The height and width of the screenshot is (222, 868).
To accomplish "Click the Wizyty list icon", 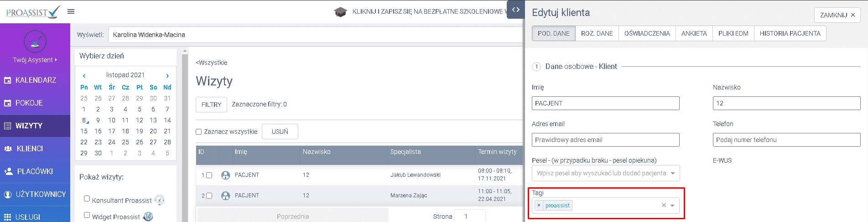I will [x=7, y=126].
